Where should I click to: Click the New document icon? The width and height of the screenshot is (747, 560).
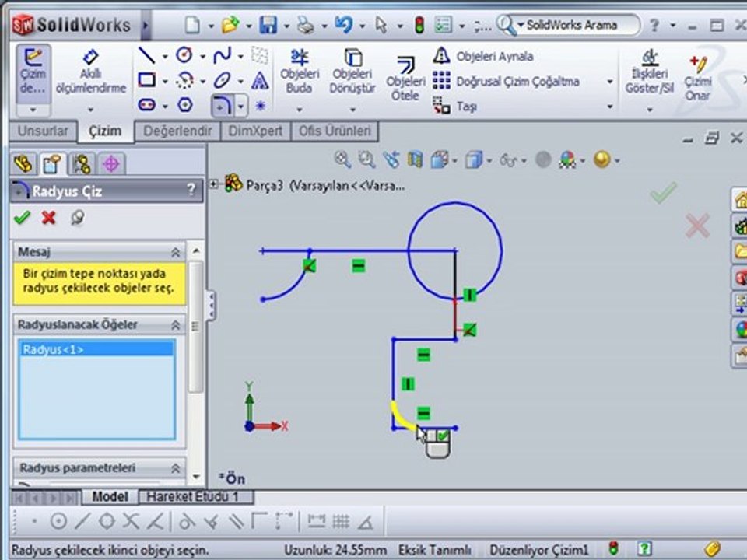click(192, 25)
